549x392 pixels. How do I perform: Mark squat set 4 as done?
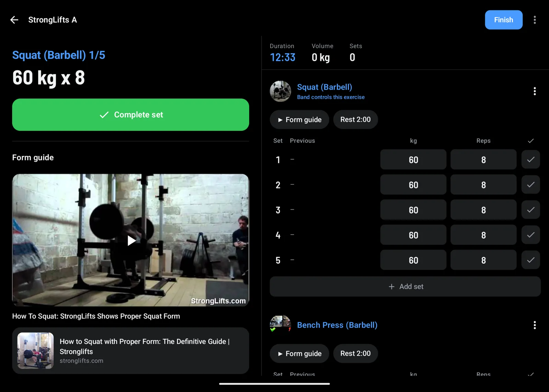pos(530,235)
